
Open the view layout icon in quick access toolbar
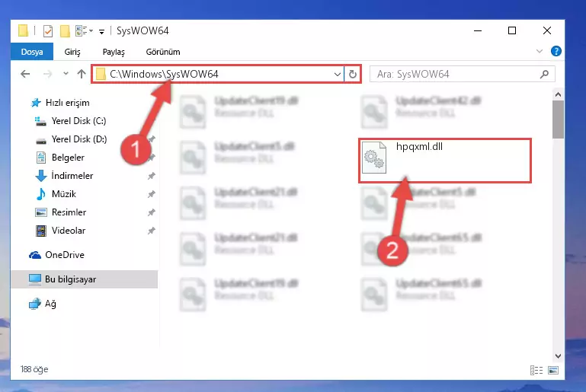pos(81,30)
